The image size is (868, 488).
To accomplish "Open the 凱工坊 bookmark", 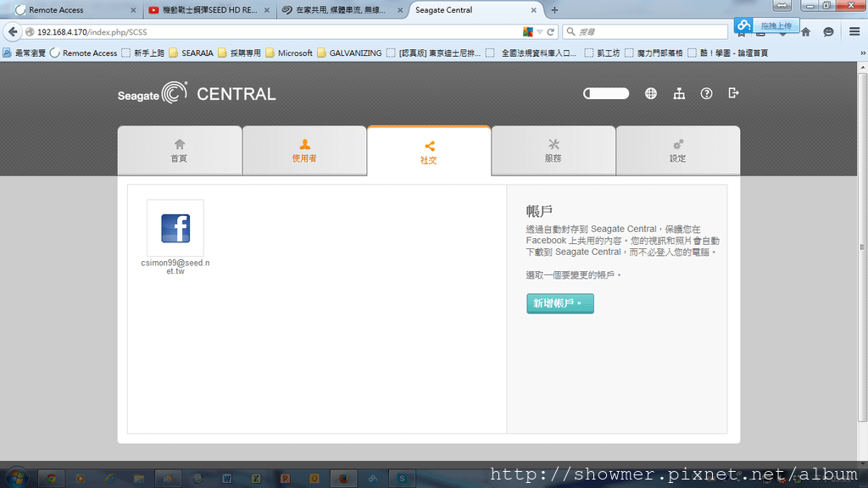I will pos(603,53).
